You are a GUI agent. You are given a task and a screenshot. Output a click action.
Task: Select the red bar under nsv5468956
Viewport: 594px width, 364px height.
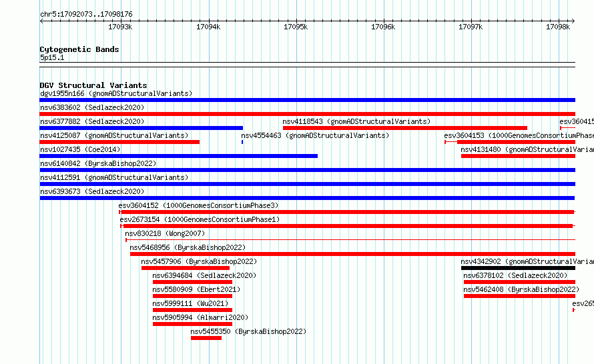coord(352,254)
